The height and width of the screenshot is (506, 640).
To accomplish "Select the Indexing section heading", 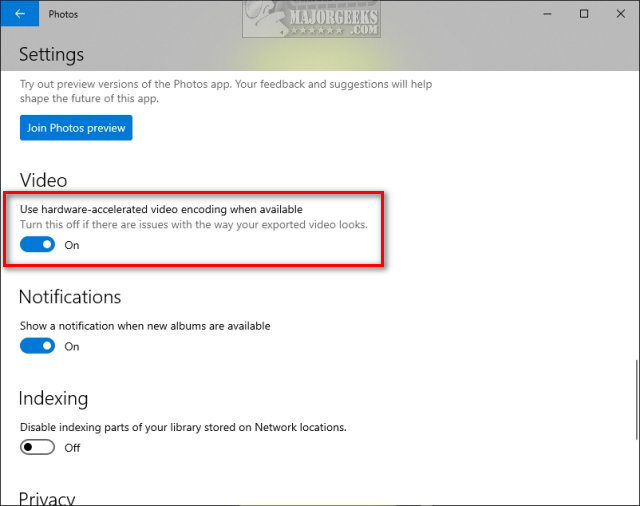I will (x=53, y=398).
